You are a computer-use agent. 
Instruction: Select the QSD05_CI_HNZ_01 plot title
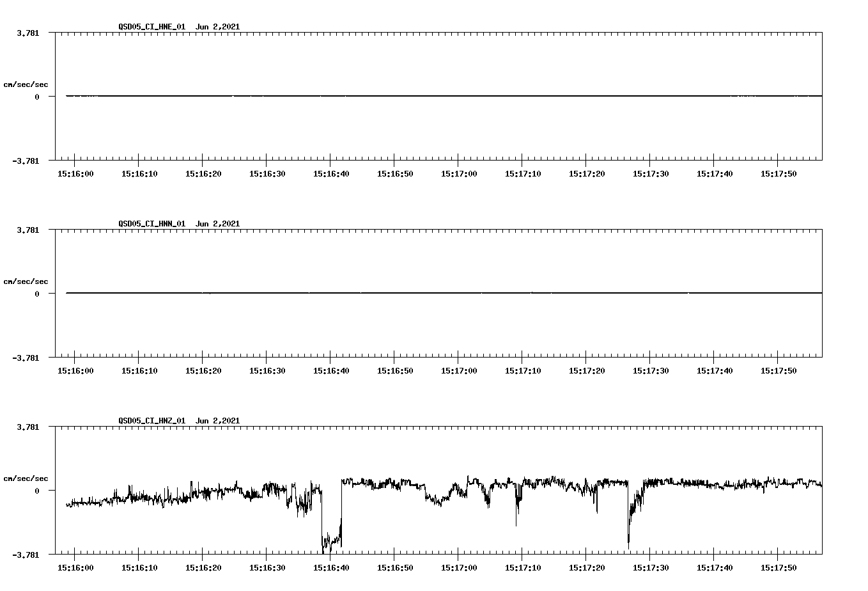pyautogui.click(x=152, y=421)
